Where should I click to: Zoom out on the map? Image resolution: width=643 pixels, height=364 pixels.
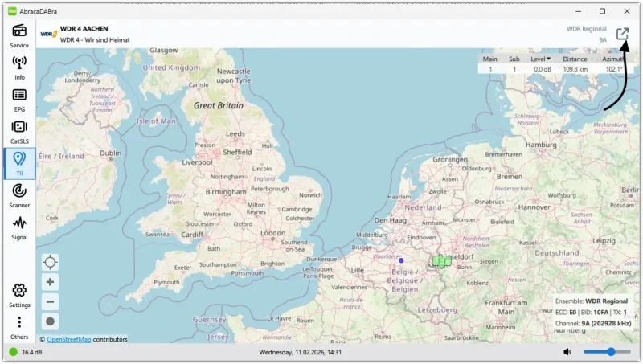pyautogui.click(x=51, y=301)
